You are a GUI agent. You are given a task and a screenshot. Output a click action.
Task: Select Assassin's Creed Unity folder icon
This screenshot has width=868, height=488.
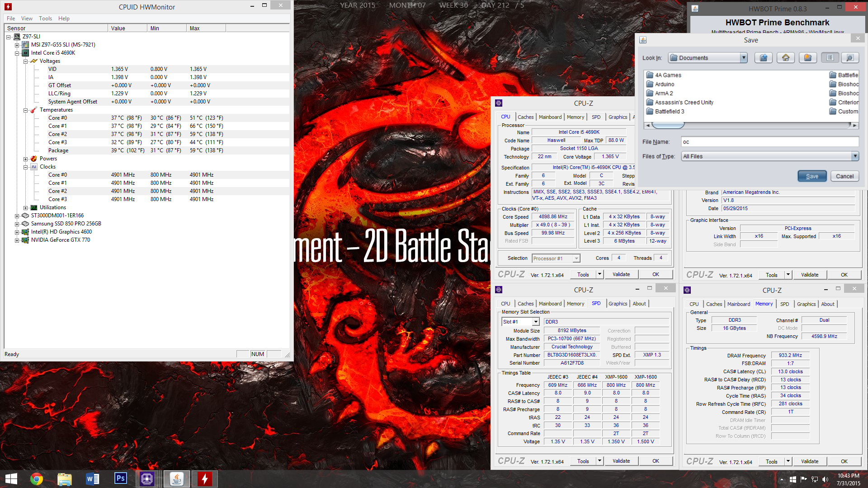[650, 102]
